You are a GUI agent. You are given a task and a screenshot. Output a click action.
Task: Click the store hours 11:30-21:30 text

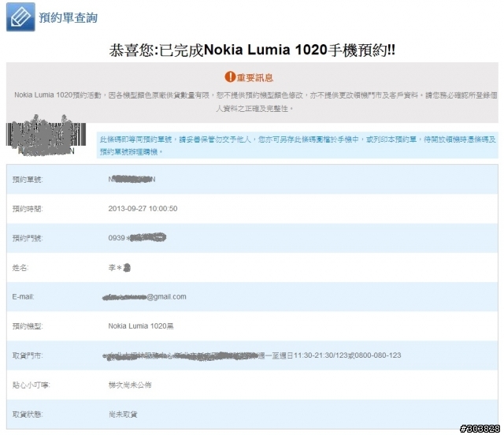tap(329, 355)
